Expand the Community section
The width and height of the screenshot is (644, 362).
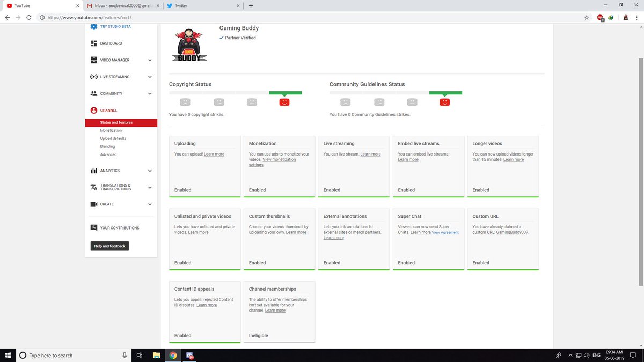tap(150, 93)
